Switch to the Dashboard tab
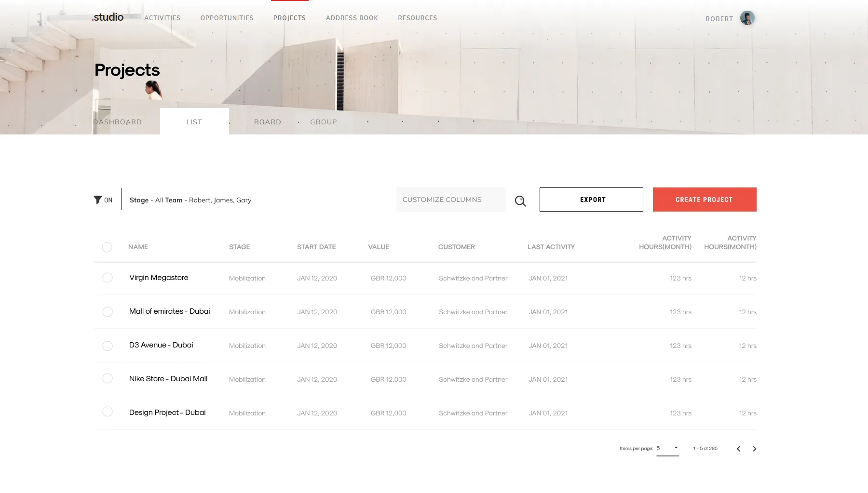Image resolution: width=868 pixels, height=493 pixels. click(x=117, y=121)
